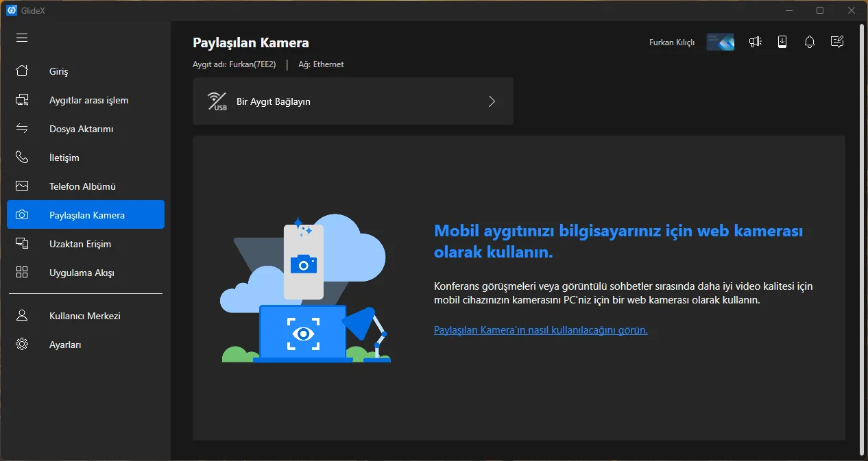
Task: Open Ayarları settings page
Action: pyautogui.click(x=65, y=345)
